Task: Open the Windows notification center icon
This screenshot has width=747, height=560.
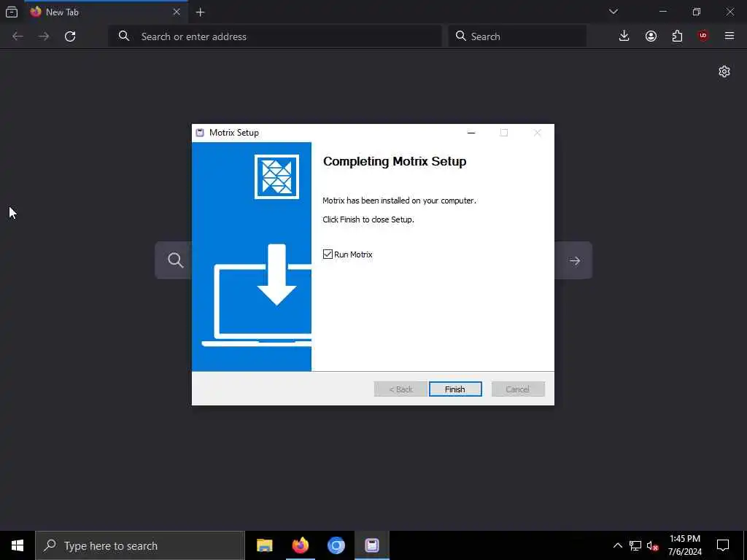Action: (723, 545)
